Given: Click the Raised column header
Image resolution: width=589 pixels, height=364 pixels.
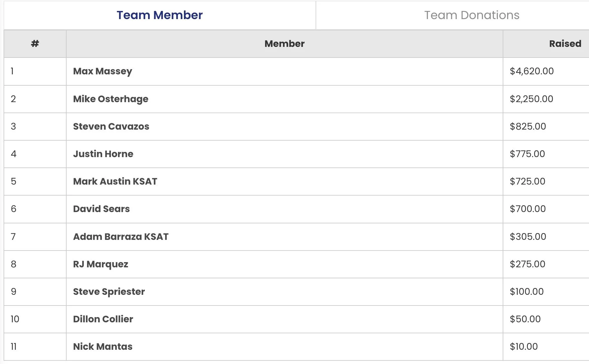Looking at the screenshot, I should 565,44.
